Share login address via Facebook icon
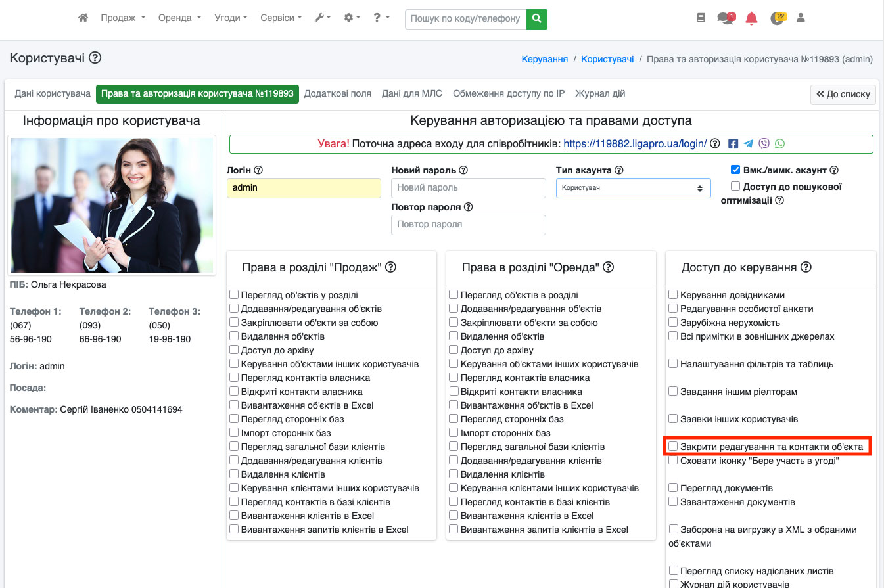 pyautogui.click(x=733, y=144)
